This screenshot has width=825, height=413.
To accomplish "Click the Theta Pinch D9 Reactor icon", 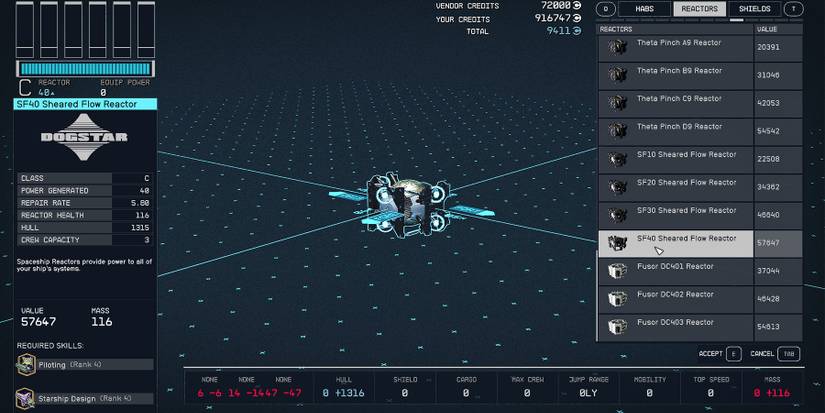I will [x=617, y=131].
